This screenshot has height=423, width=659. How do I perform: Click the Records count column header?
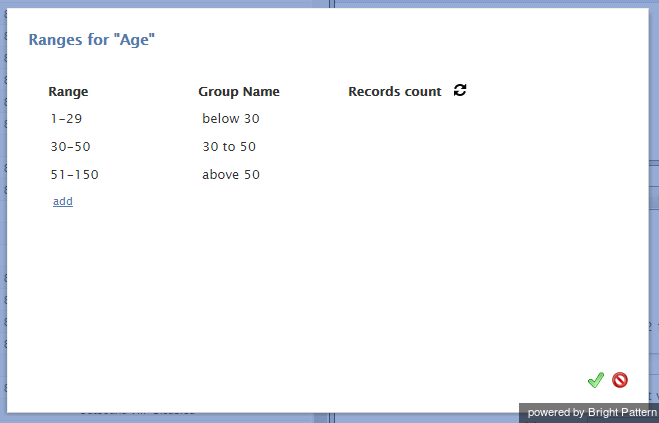395,92
